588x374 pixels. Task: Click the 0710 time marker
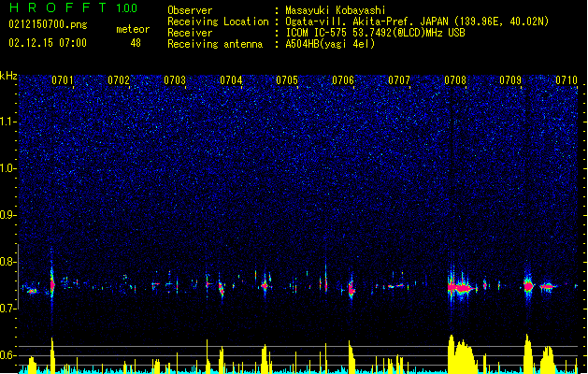[x=566, y=80]
